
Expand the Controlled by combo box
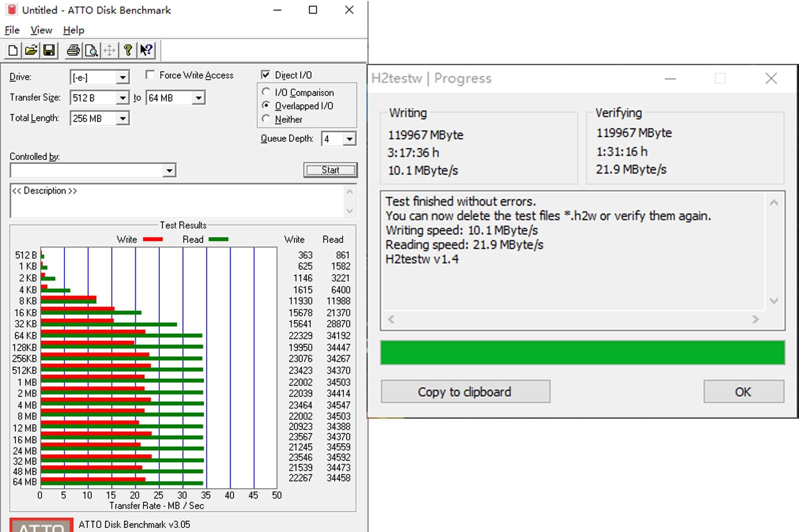pos(170,171)
